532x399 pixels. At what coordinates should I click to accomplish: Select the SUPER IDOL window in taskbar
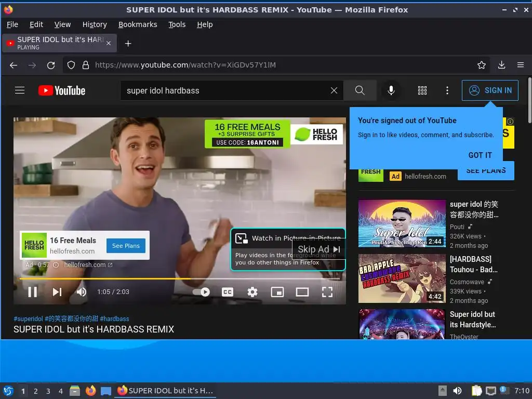click(166, 391)
